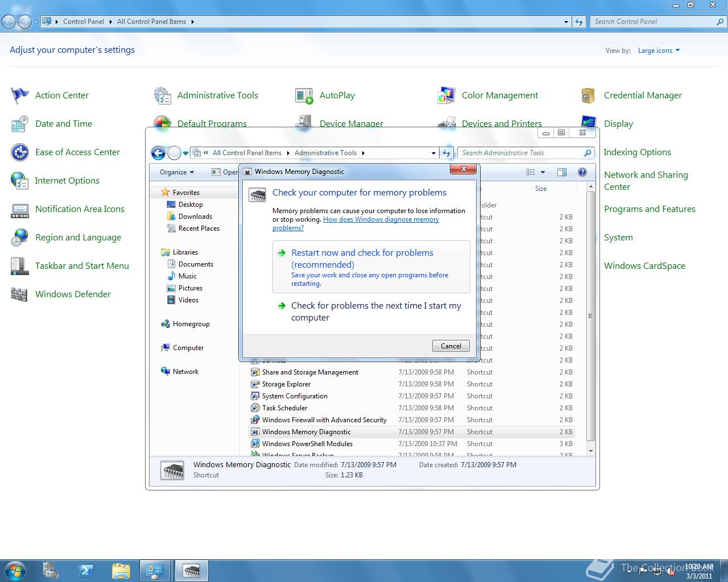
Task: Open Taskbar and Start Menu icon
Action: point(20,266)
